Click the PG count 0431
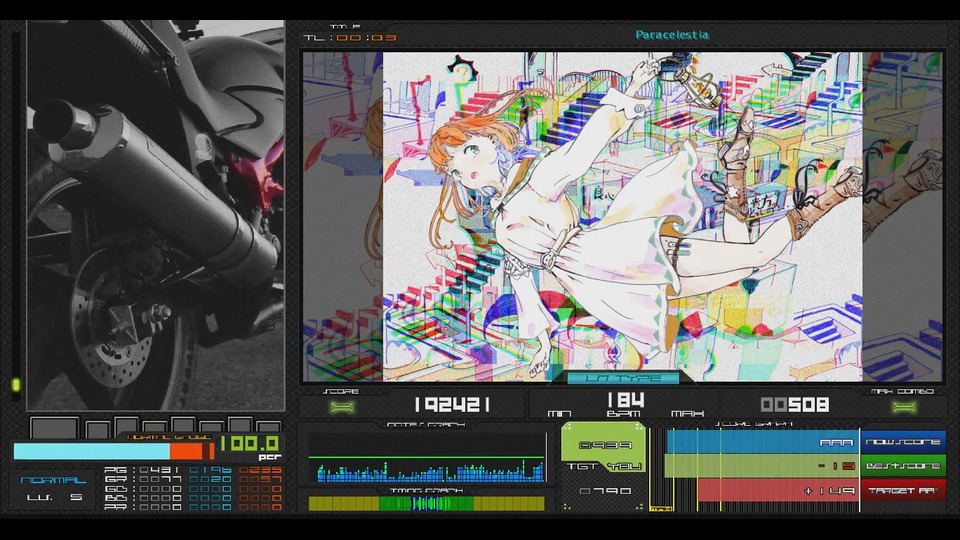 [160, 470]
